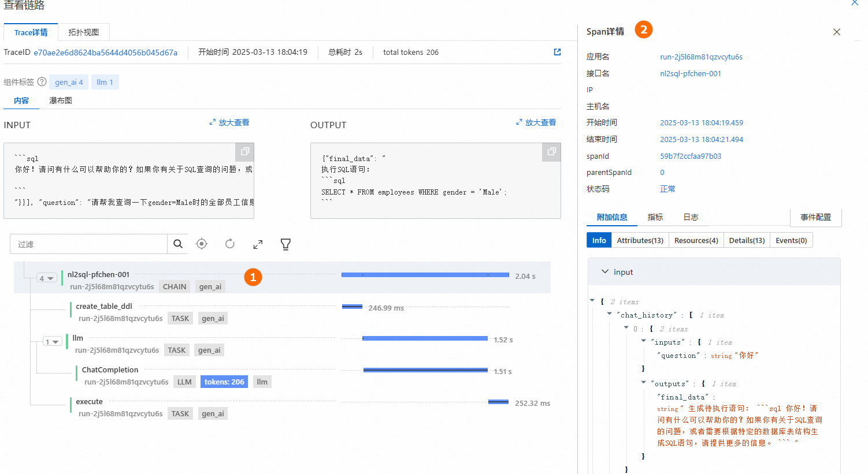This screenshot has width=868, height=474.
Task: Expand span tree to fullscreen
Action: (258, 245)
